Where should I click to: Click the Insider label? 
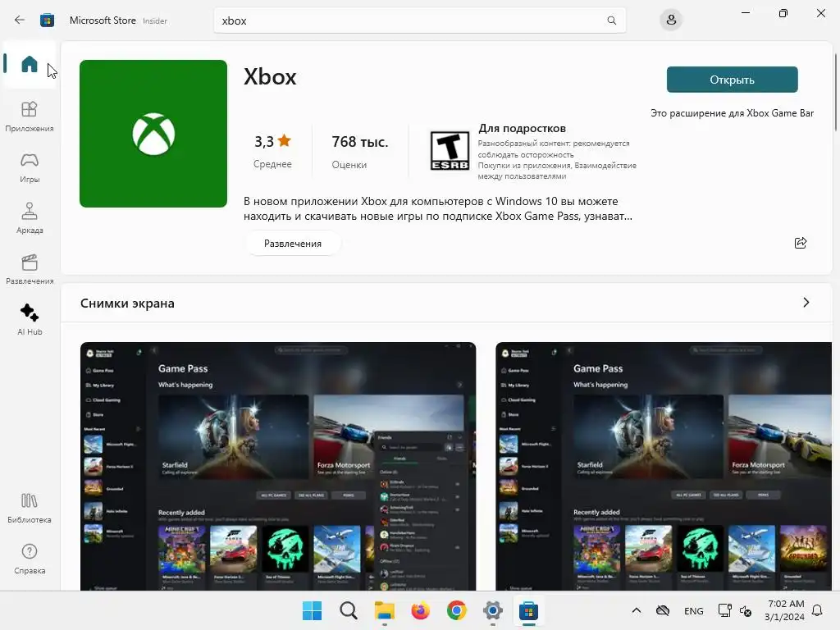tap(155, 21)
